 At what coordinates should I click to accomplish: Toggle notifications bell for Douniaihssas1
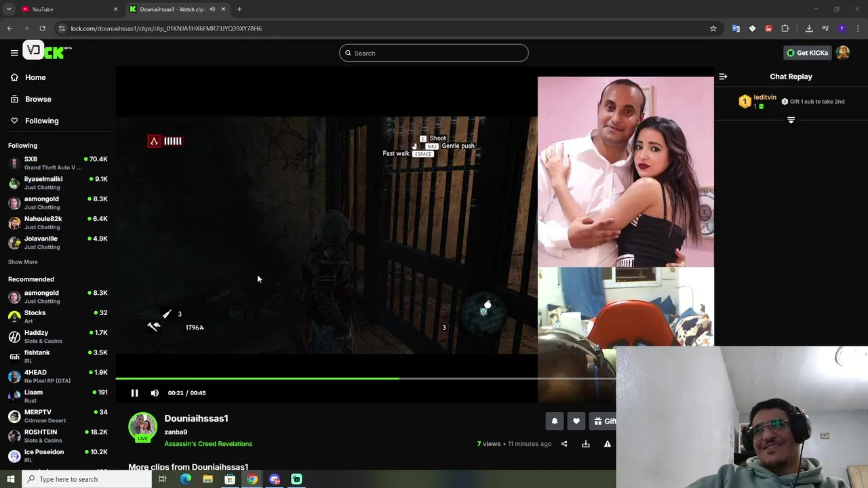tap(554, 421)
